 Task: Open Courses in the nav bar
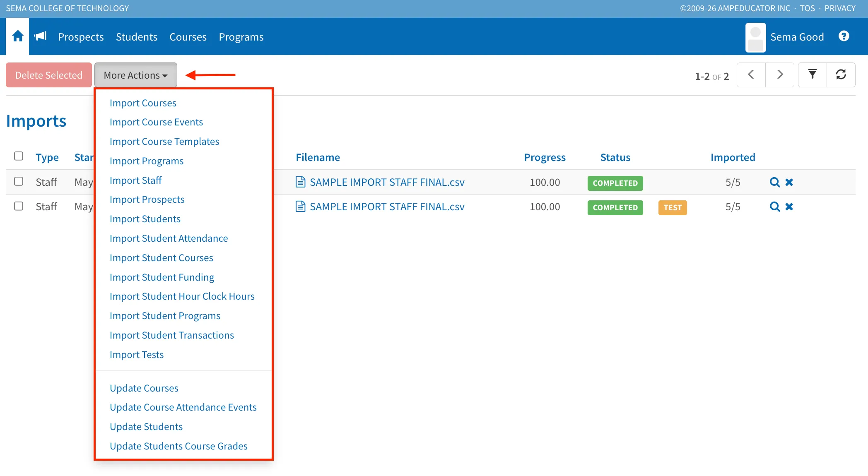coord(188,37)
